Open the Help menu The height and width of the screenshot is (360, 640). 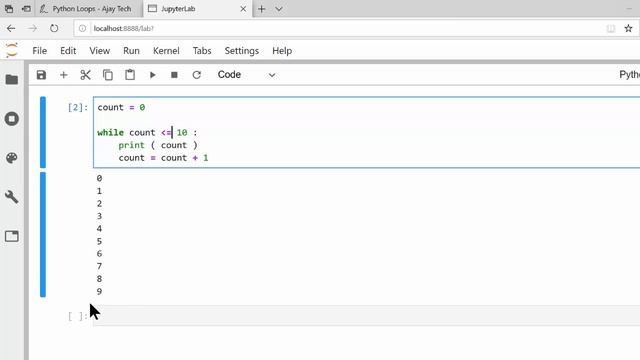pyautogui.click(x=282, y=51)
